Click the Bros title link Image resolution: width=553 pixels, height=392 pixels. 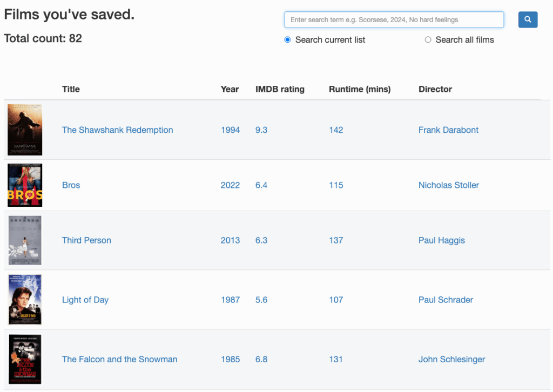71,185
